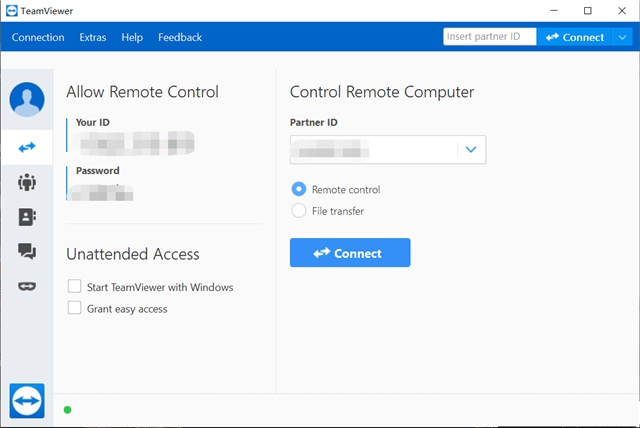Click the blurred Password value

100,193
